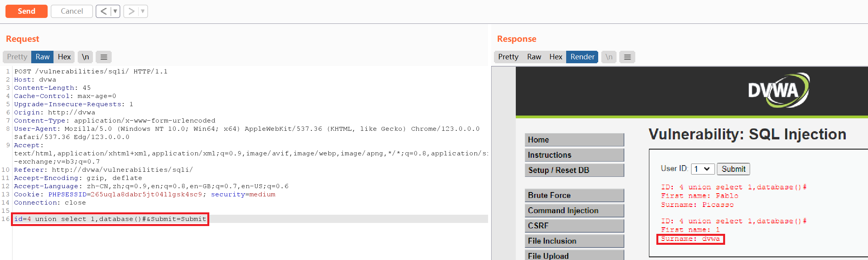This screenshot has width=868, height=260.
Task: Click the Submit button in rendered page
Action: (733, 169)
